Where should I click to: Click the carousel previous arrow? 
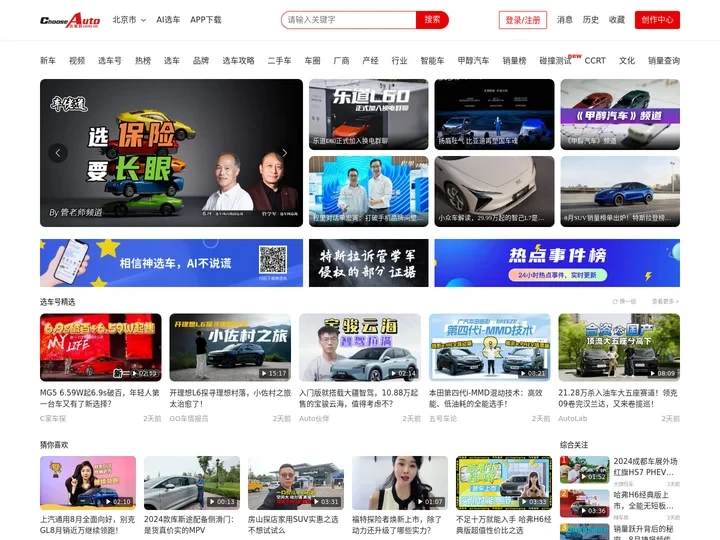58,153
